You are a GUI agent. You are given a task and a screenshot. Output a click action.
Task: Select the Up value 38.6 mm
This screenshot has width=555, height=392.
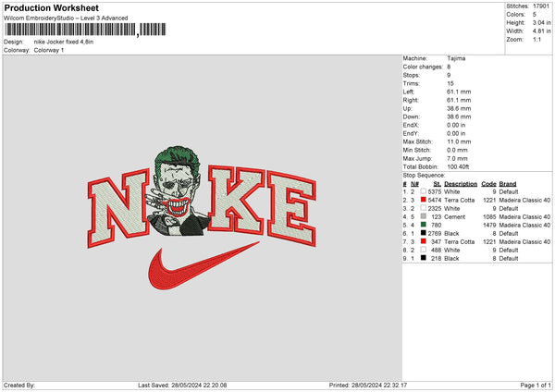459,108
